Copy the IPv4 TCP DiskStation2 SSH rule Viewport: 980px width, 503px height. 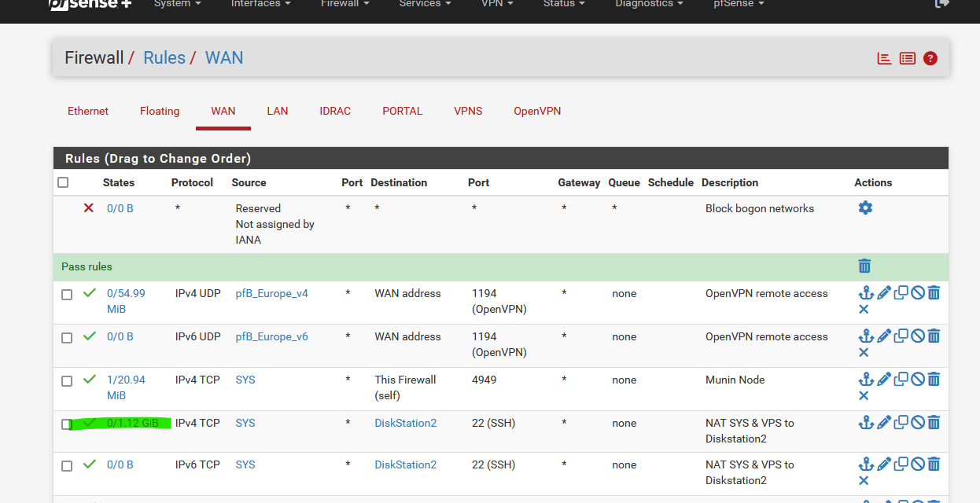coord(901,423)
